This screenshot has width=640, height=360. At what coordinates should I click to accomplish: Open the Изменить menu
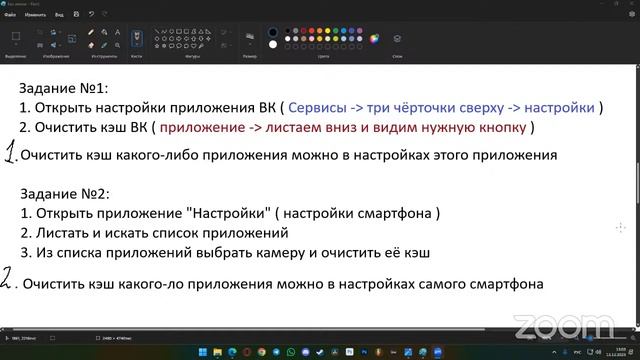(x=35, y=15)
